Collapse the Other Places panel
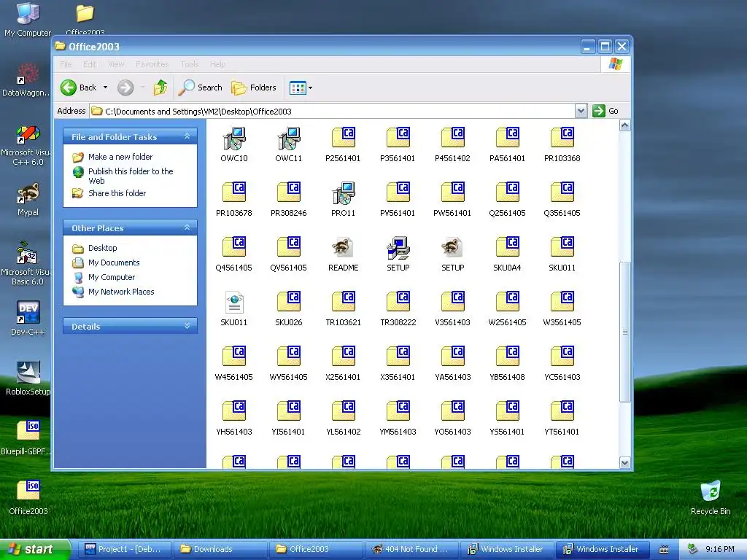Image resolution: width=747 pixels, height=560 pixels. coord(187,228)
